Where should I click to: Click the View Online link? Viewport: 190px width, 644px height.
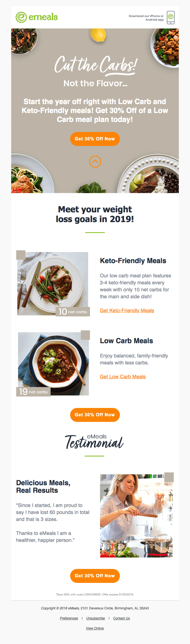coord(95,628)
